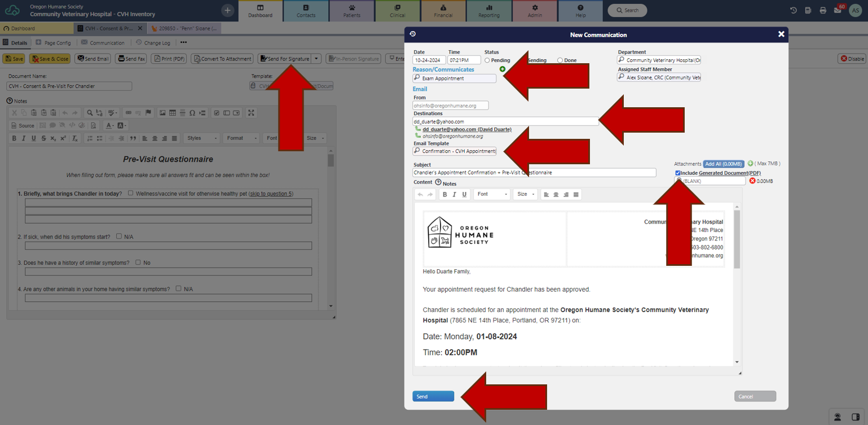Click the dd_duarte@yahoo.com (David Duarte) link
The image size is (868, 425).
click(467, 129)
